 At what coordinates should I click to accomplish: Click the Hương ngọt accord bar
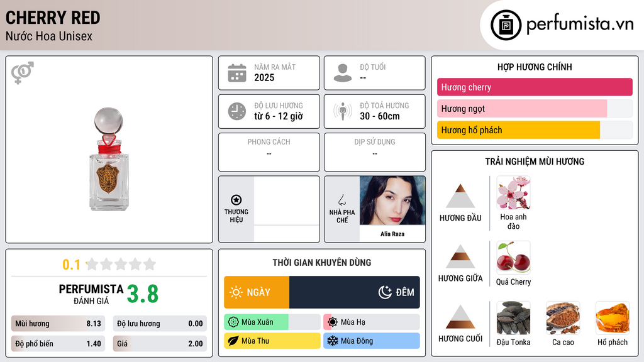coord(535,108)
